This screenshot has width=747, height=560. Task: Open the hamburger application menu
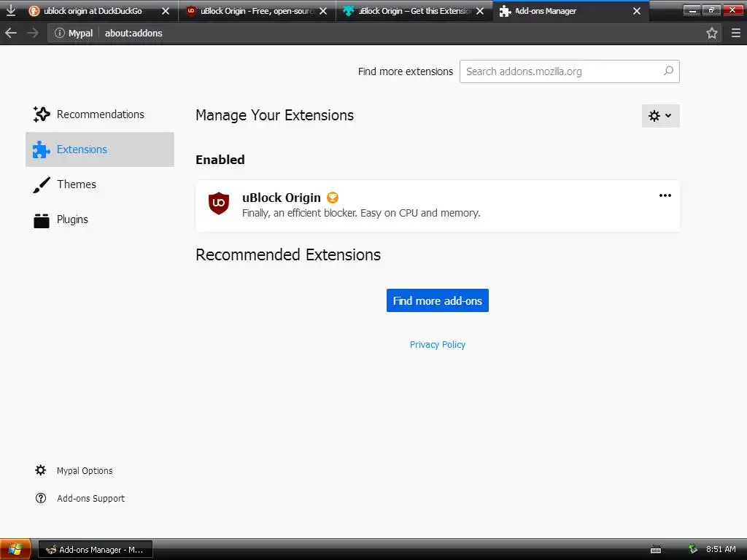(x=736, y=33)
